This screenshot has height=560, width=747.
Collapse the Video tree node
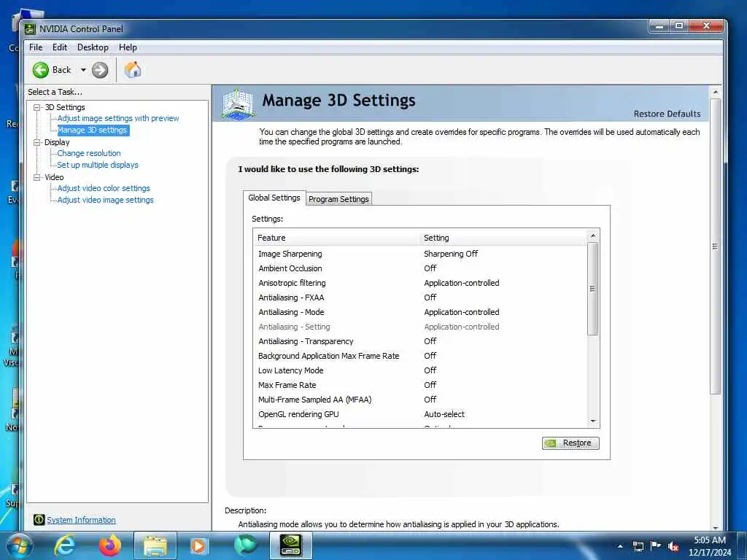[37, 177]
